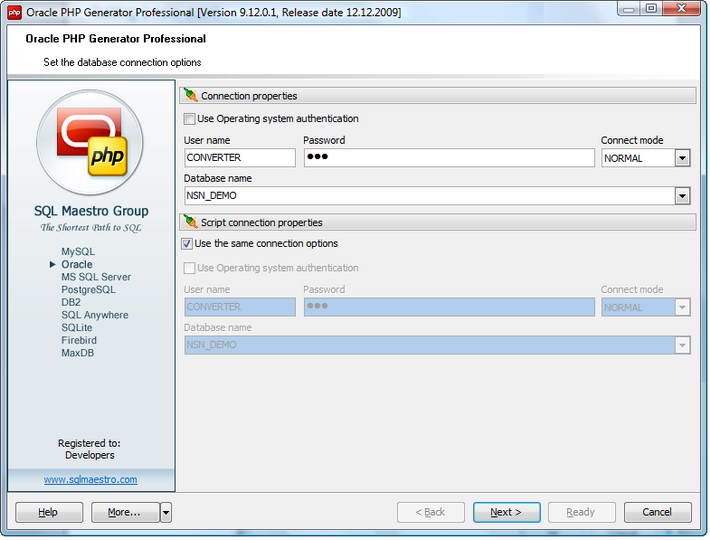Enable Use Operating system authentication checkbox
The height and width of the screenshot is (540, 710).
tap(189, 119)
